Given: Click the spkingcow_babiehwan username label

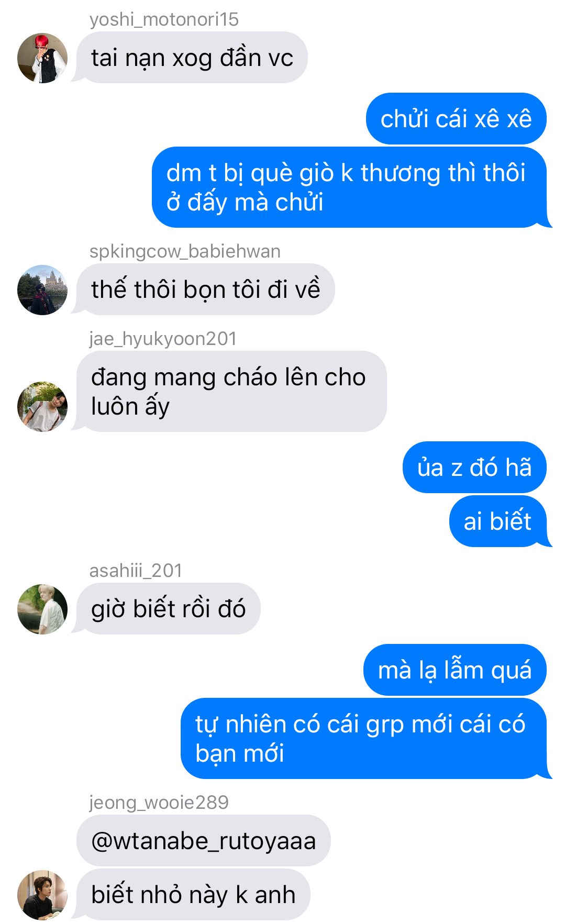Looking at the screenshot, I should 185,251.
